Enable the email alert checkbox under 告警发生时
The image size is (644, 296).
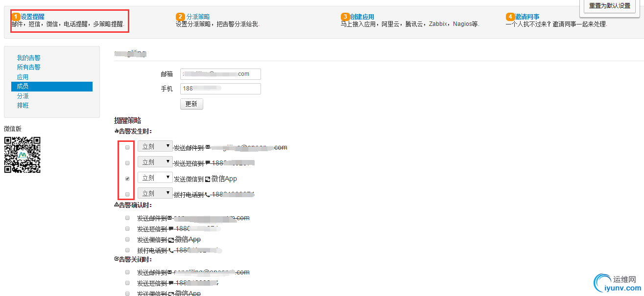(x=127, y=147)
